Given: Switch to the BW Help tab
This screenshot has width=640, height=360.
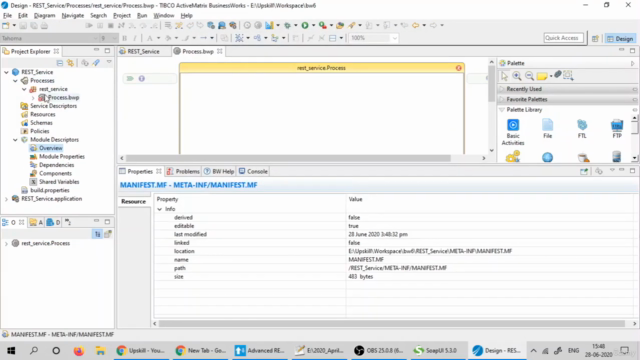Looking at the screenshot, I should point(219,171).
